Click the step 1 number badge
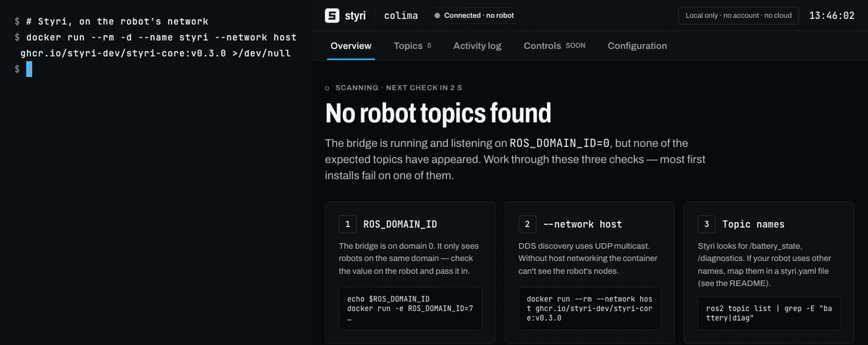This screenshot has width=868, height=345. [x=348, y=224]
